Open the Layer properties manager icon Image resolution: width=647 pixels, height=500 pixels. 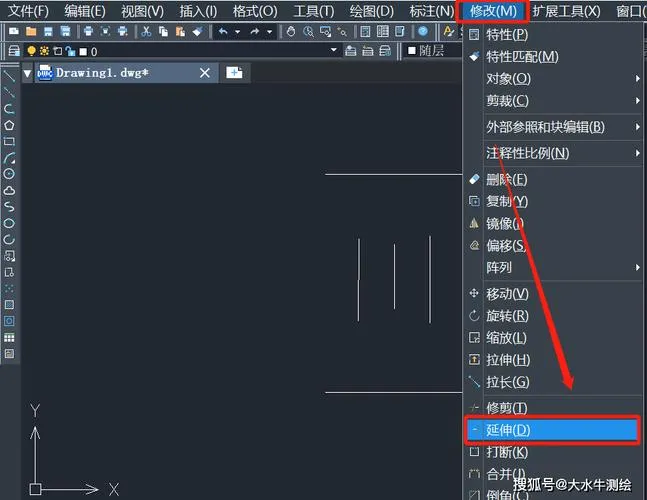click(14, 51)
